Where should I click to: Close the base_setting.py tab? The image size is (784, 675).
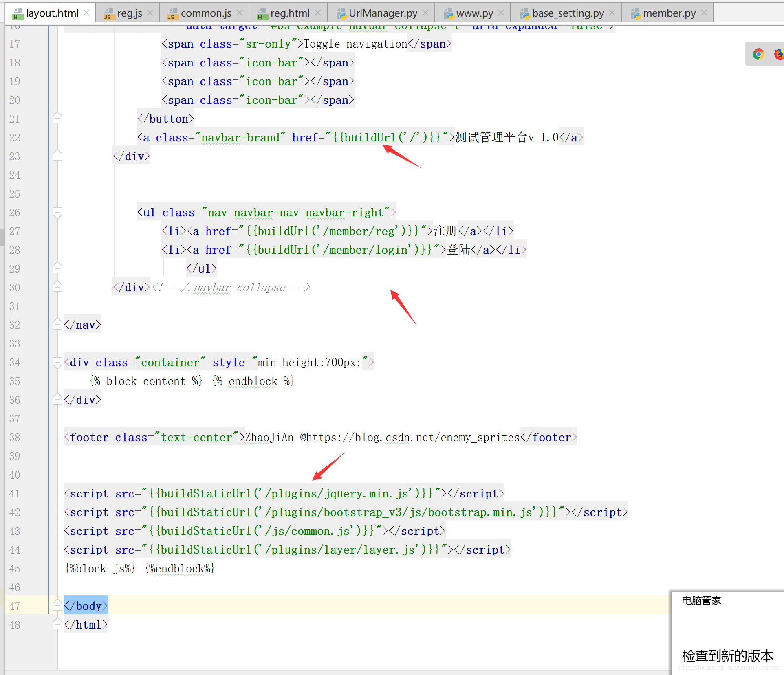coord(612,13)
